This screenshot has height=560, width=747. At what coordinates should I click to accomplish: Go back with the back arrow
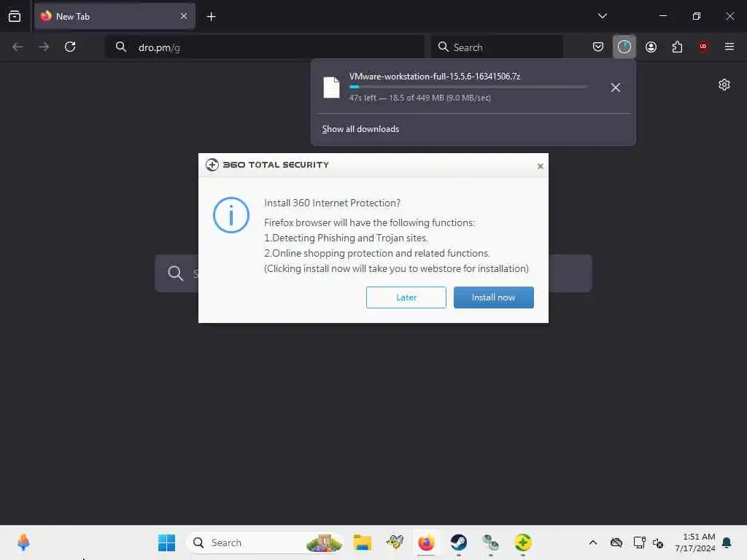[x=18, y=47]
